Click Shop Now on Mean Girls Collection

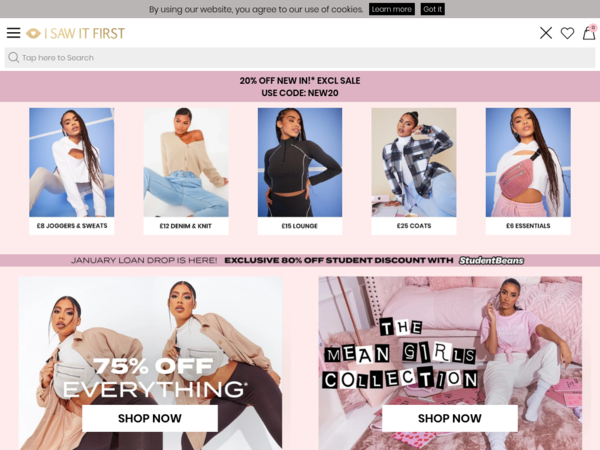[x=450, y=418]
